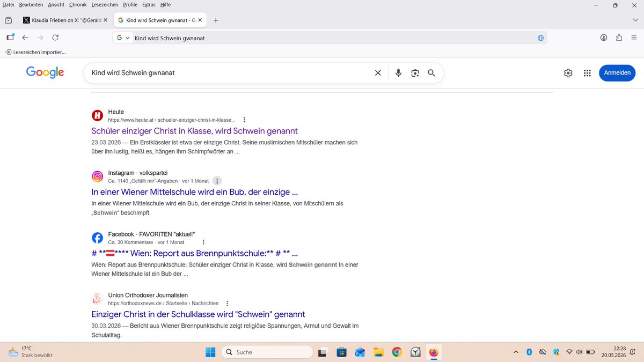Click the Facebook result icon

97,238
